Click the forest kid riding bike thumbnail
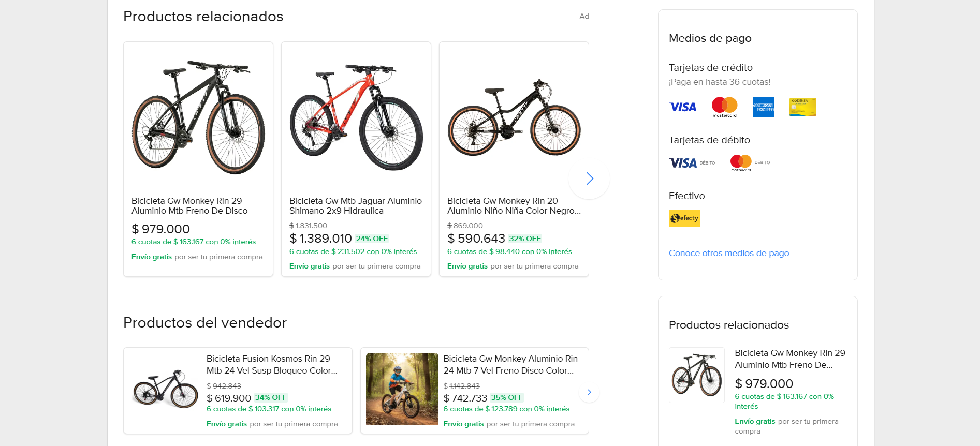Viewport: 980px width, 446px height. point(402,389)
